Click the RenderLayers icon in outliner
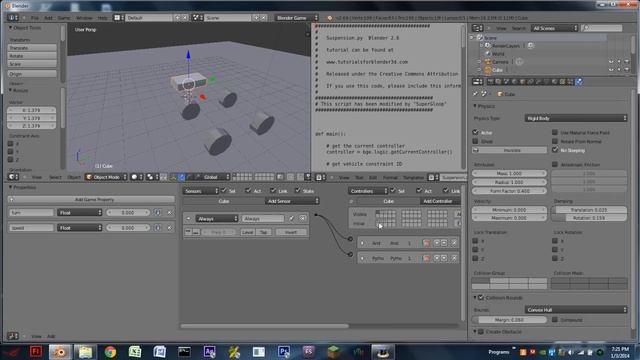Viewport: 640px width, 360px height. pos(488,46)
